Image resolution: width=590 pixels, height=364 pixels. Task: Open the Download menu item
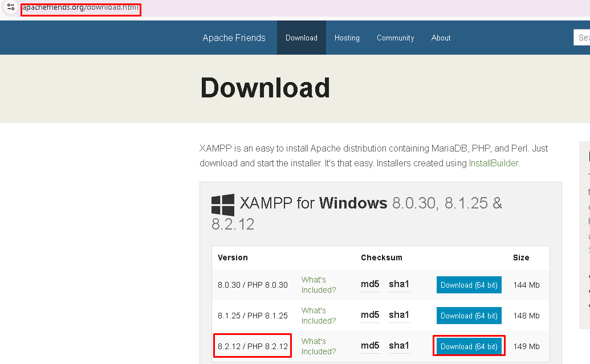click(301, 38)
